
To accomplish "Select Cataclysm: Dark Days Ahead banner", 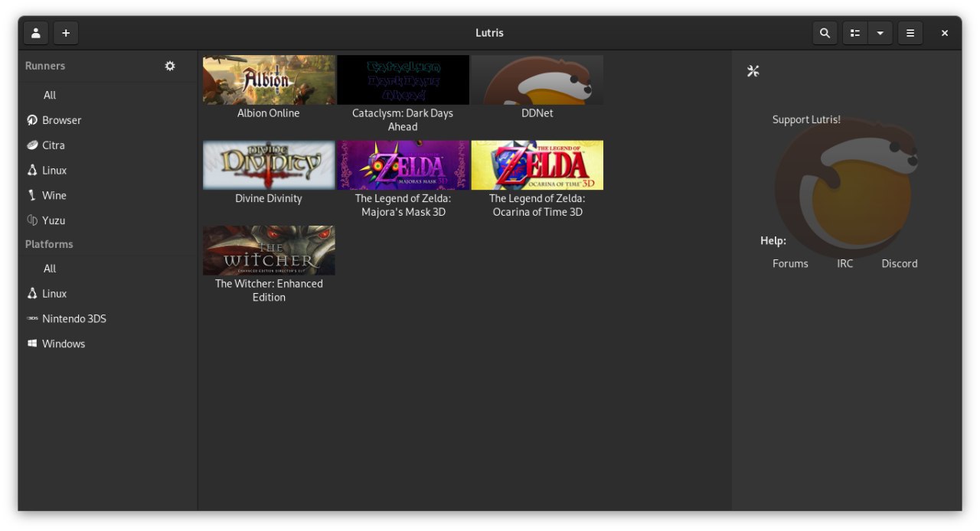I will (x=403, y=80).
